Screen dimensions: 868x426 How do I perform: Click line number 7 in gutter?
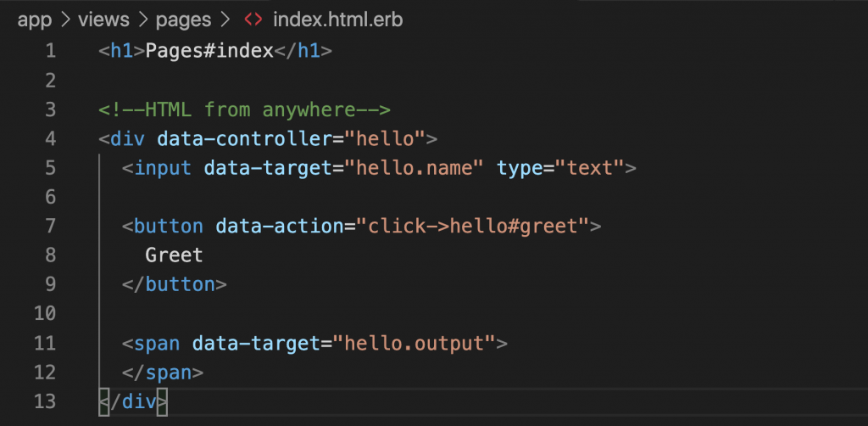(x=50, y=226)
